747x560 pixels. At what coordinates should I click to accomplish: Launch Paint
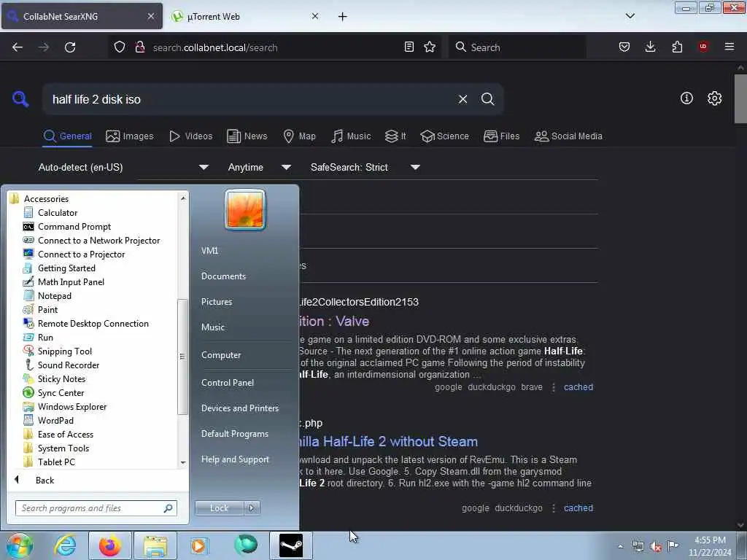tap(47, 309)
